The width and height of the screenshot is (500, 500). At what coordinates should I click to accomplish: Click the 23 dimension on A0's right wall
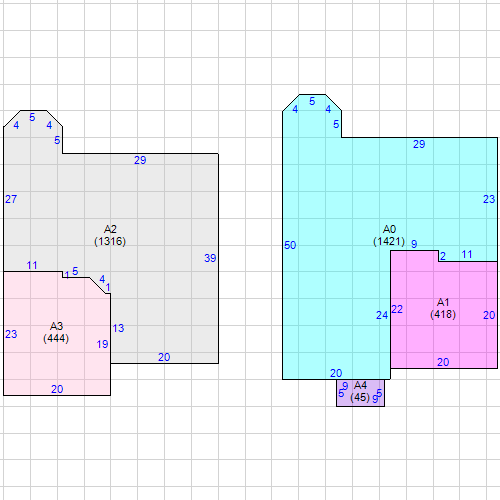(x=489, y=199)
